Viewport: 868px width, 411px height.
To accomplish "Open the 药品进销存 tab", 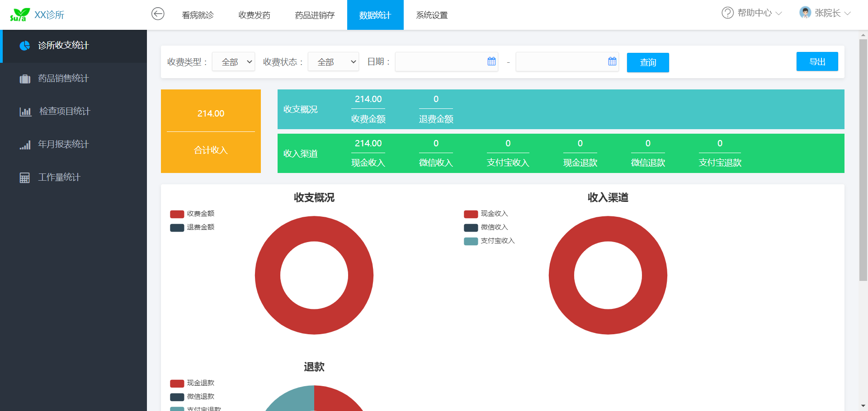I will pos(315,15).
